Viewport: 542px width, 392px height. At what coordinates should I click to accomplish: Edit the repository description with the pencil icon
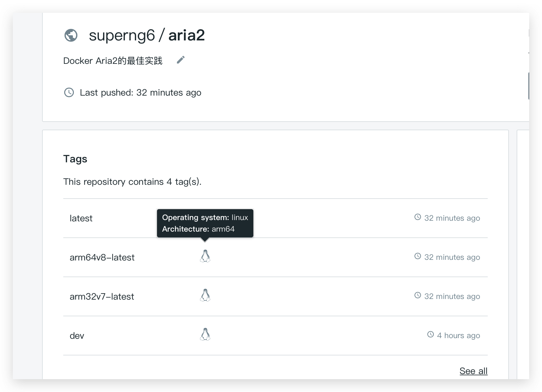click(181, 60)
